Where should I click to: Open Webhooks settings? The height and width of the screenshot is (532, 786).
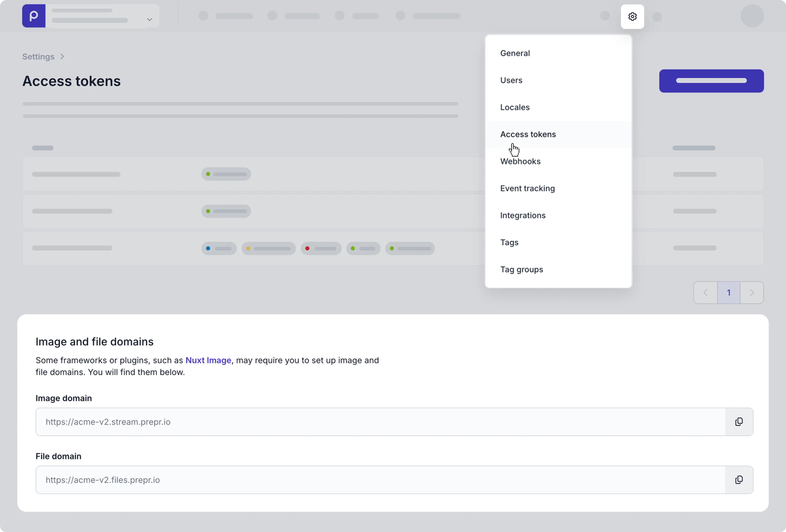pos(520,161)
